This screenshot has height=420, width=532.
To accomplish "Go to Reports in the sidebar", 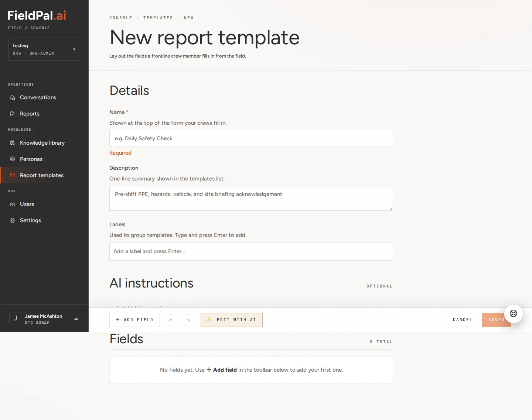I will (x=44, y=114).
